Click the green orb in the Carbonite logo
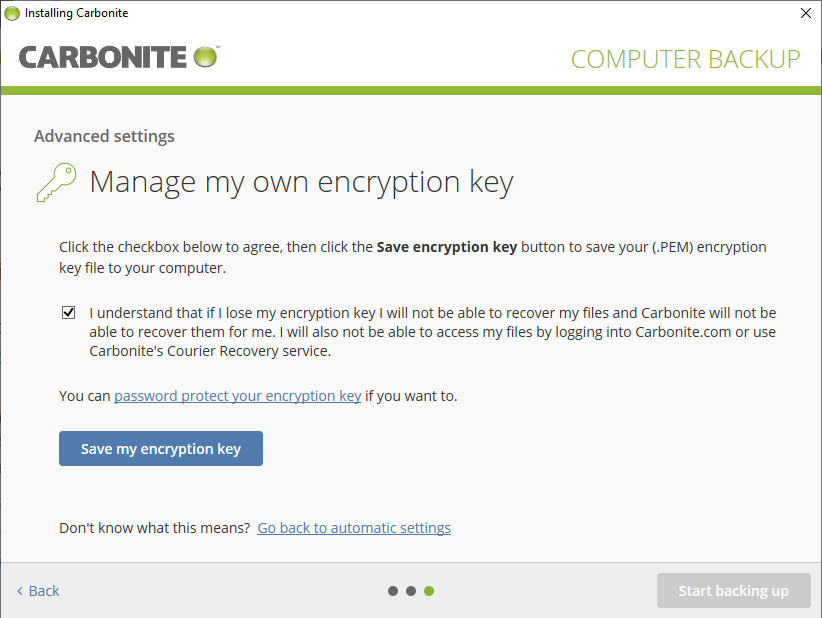The image size is (822, 618). (206, 56)
